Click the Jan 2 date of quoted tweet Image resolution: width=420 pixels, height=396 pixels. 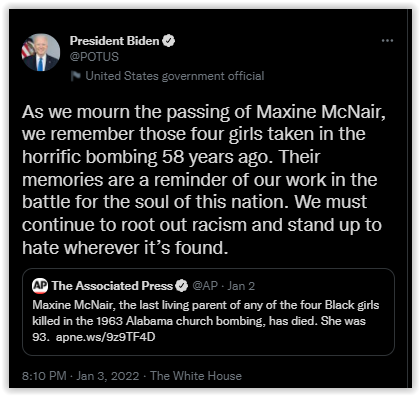coord(241,286)
